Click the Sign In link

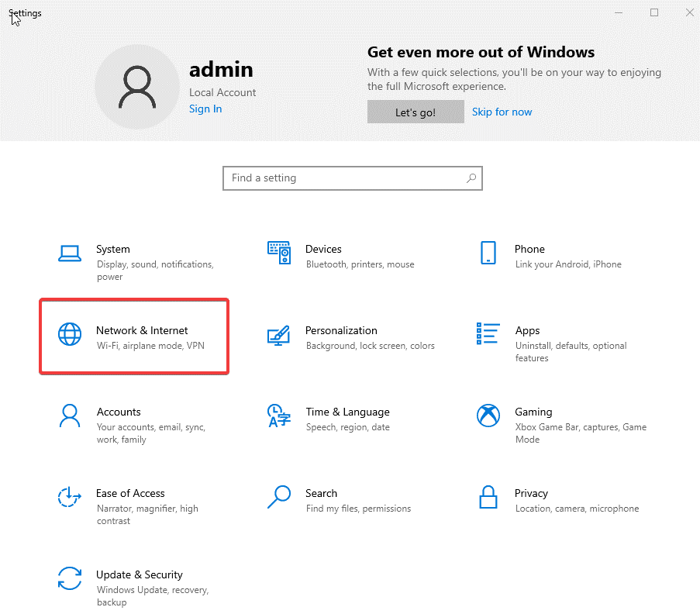point(205,109)
